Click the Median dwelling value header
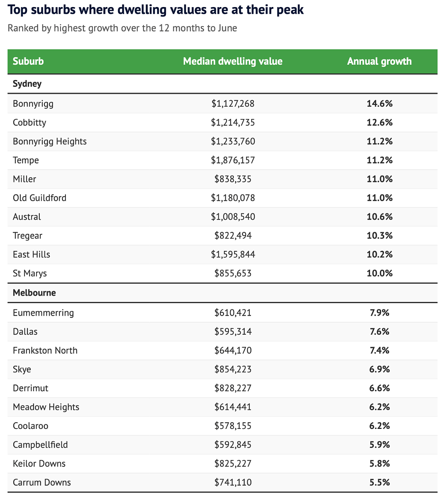This screenshot has width=448, height=494. click(233, 61)
